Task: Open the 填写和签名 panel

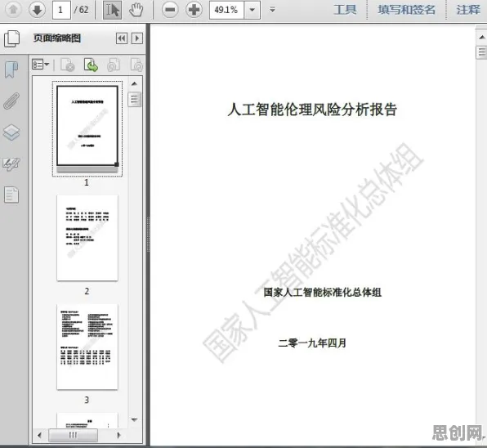Action: [x=407, y=10]
